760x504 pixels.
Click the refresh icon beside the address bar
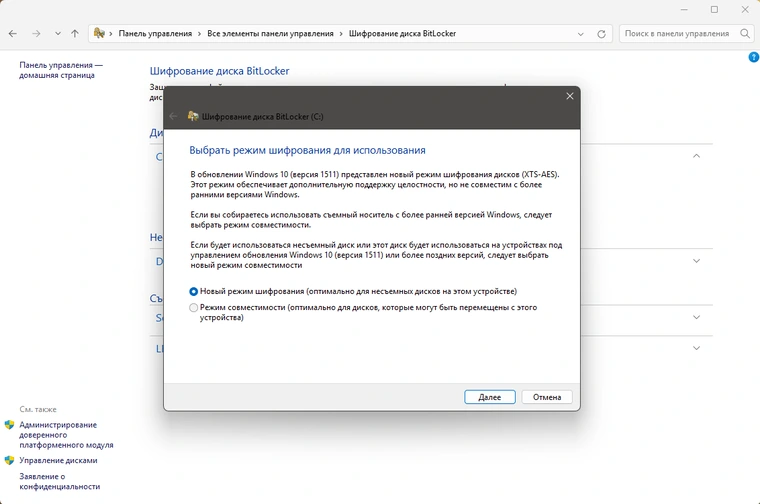click(603, 33)
